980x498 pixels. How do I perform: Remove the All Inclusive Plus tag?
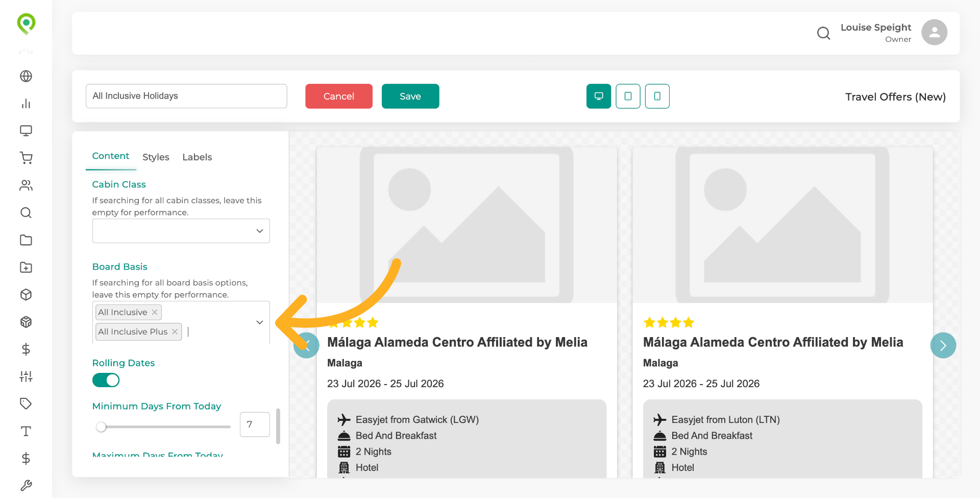(175, 331)
